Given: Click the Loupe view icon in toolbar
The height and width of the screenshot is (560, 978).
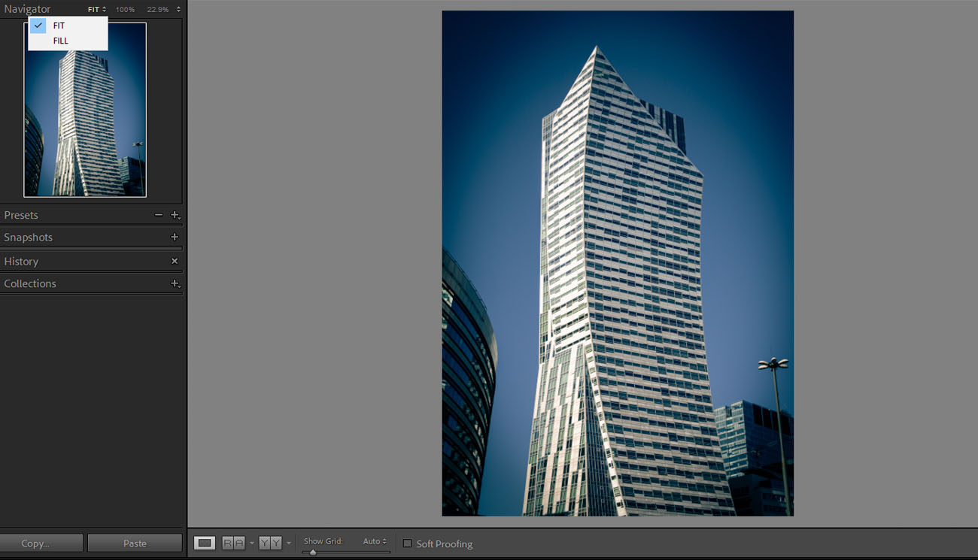Looking at the screenshot, I should pyautogui.click(x=205, y=543).
